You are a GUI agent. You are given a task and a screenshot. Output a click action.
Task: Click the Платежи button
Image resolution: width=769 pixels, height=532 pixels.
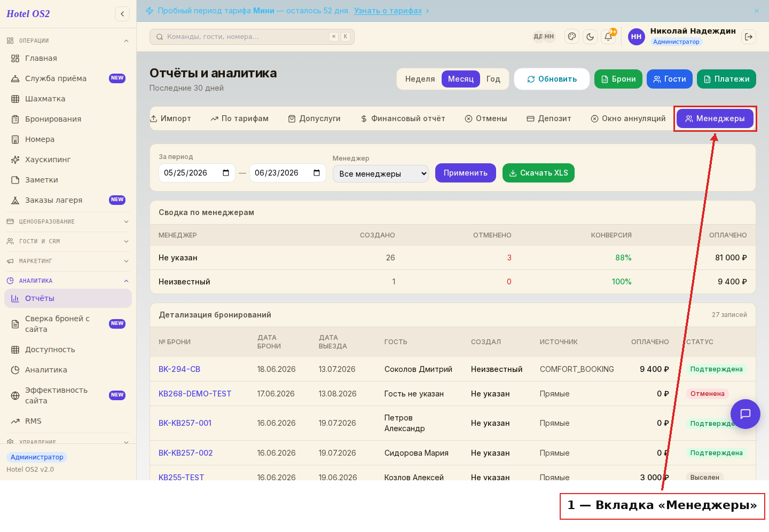pyautogui.click(x=726, y=79)
